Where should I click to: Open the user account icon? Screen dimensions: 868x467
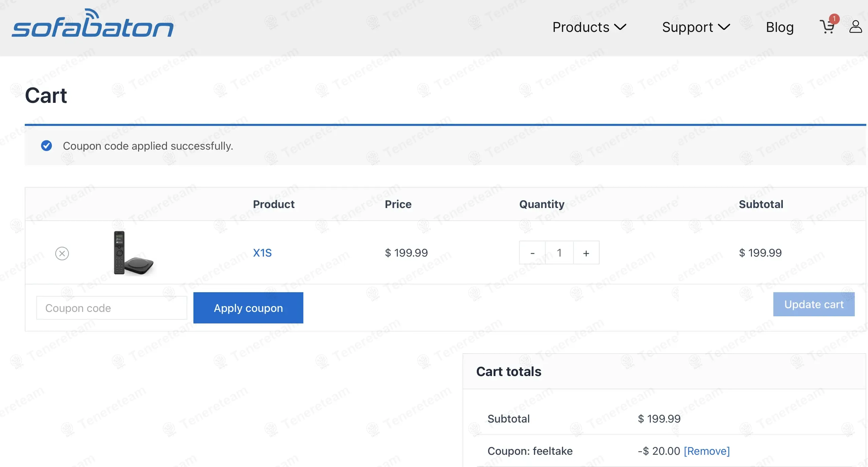855,26
